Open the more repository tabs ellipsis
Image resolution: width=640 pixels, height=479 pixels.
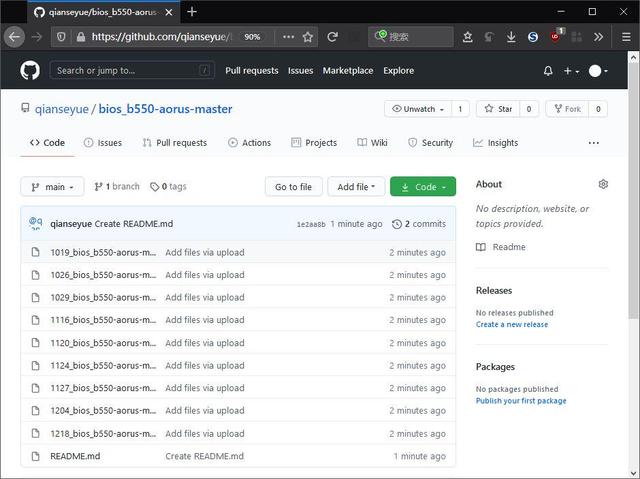[x=593, y=143]
